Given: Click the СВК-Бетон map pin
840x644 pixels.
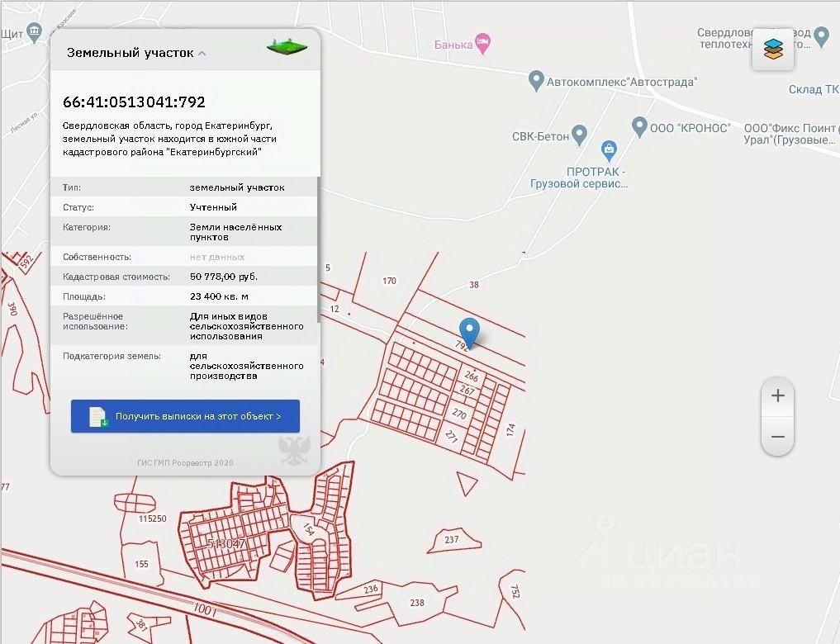Looking at the screenshot, I should pyautogui.click(x=579, y=135).
